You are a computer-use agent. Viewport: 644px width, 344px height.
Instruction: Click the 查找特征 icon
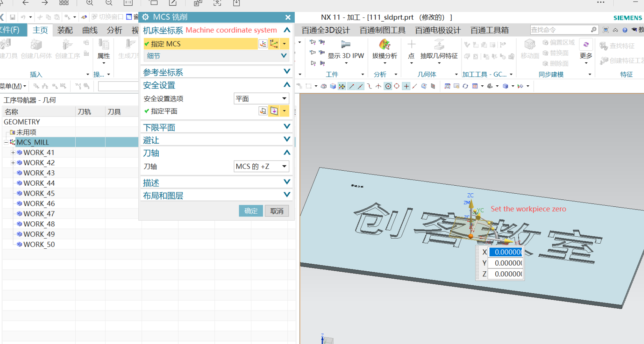[x=603, y=46]
